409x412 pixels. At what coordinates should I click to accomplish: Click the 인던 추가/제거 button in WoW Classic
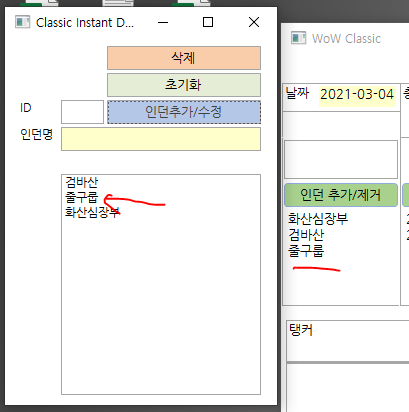point(341,195)
